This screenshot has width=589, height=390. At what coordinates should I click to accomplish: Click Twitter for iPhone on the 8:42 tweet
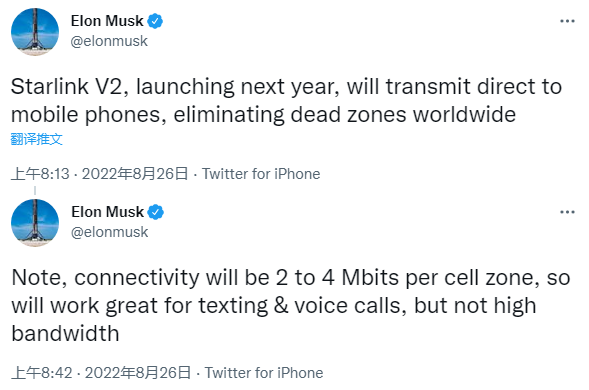264,373
